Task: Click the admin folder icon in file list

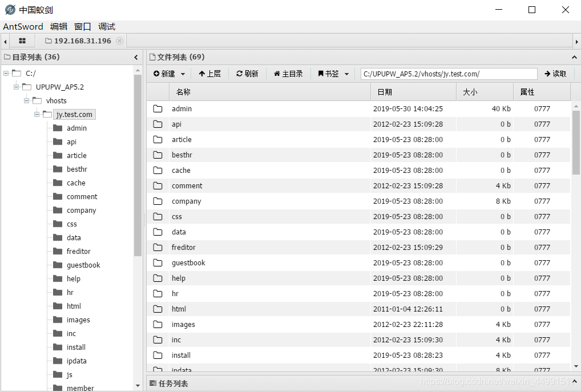Action: click(158, 108)
